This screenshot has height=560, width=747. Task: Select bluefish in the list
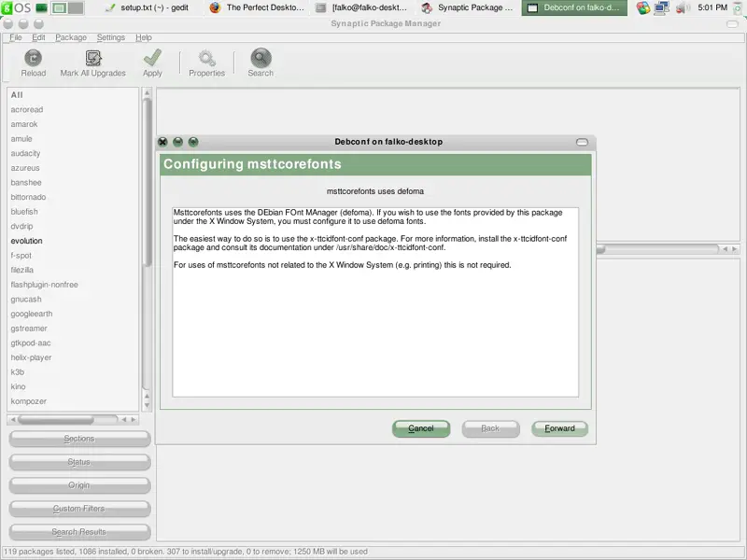[73, 212]
